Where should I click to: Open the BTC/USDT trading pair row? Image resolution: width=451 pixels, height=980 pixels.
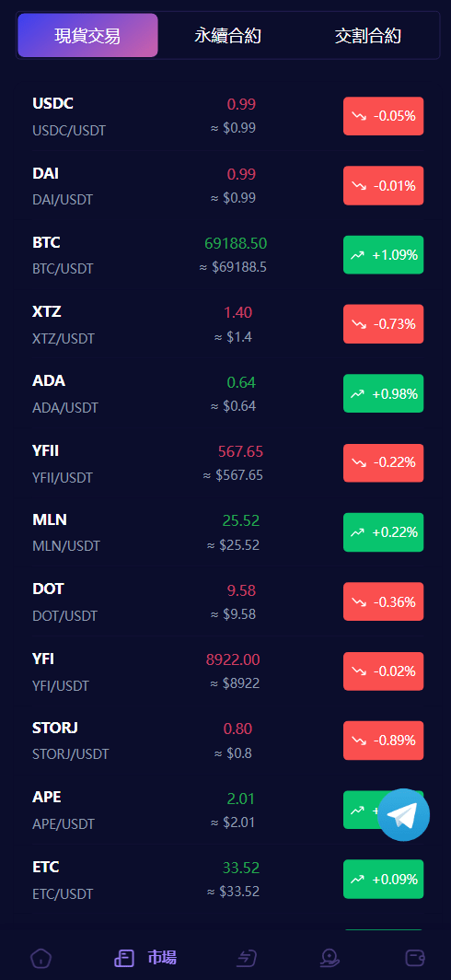(225, 254)
